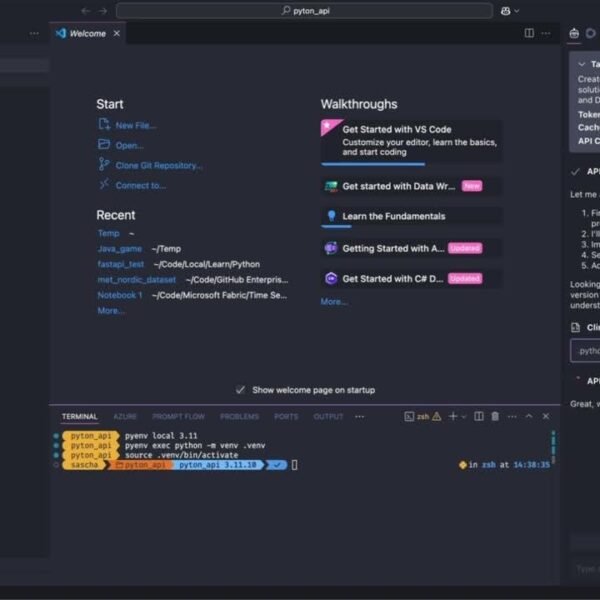Split the terminal
Screen dimensions: 600x600
click(x=479, y=416)
